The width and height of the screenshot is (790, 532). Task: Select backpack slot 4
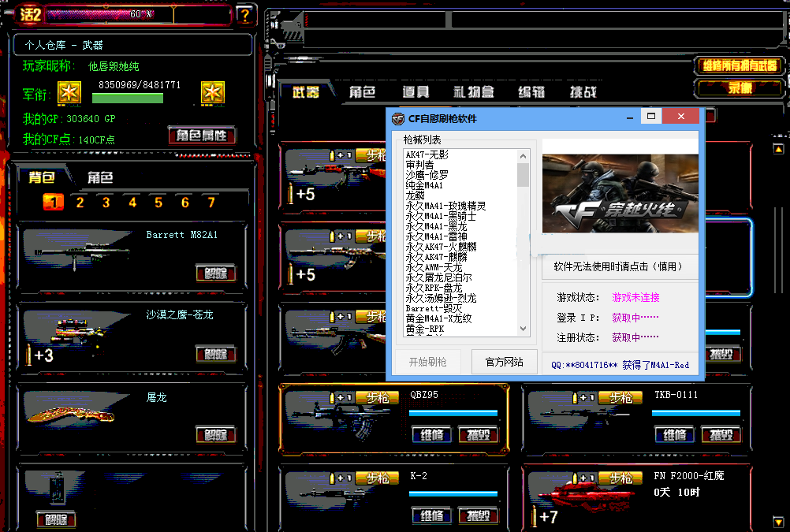(132, 203)
